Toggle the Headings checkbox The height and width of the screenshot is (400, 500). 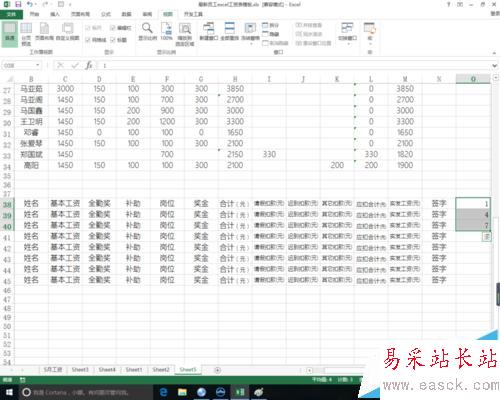tap(119, 40)
